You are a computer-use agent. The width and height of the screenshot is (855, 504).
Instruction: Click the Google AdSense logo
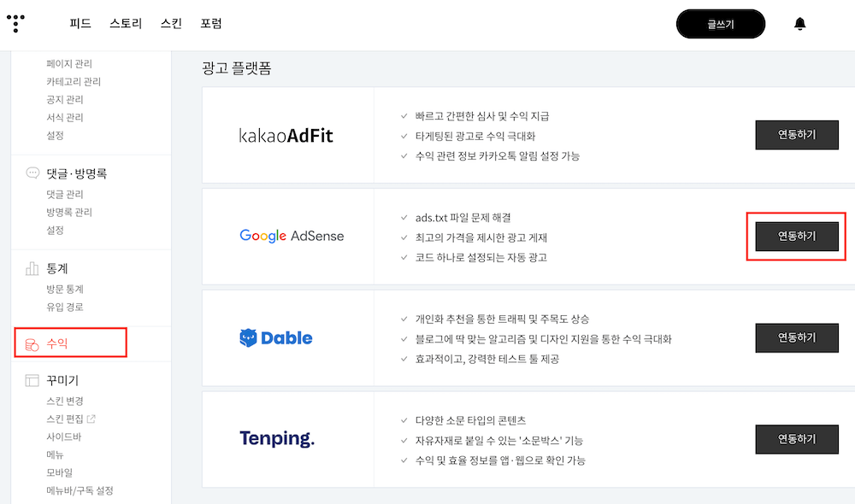pyautogui.click(x=292, y=236)
